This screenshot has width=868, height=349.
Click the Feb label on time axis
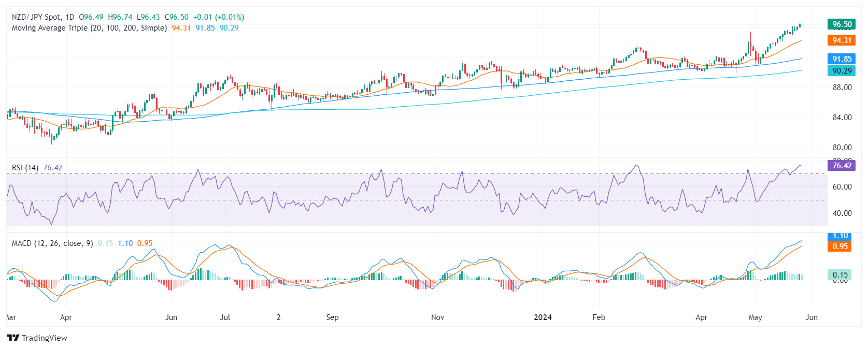[599, 317]
